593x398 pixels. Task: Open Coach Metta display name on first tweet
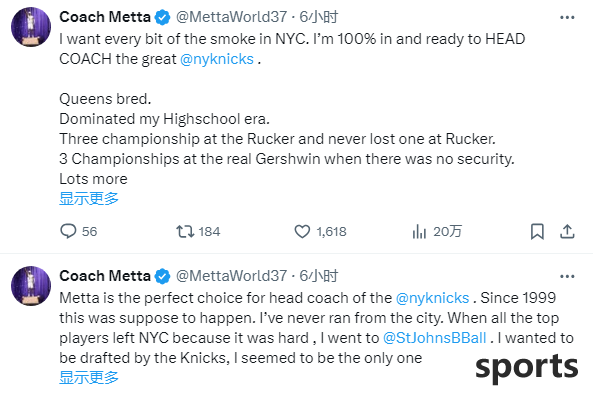(105, 17)
